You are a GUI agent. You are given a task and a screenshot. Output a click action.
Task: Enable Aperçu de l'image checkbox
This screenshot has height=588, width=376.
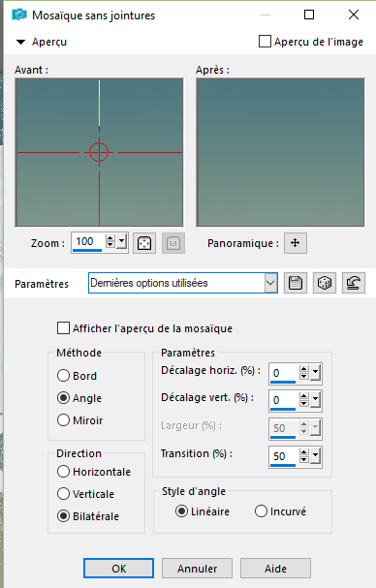265,42
